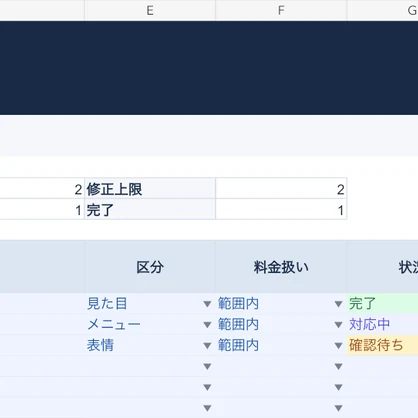
Task: Select value 1 in column F beside 完了
Action: (281, 209)
